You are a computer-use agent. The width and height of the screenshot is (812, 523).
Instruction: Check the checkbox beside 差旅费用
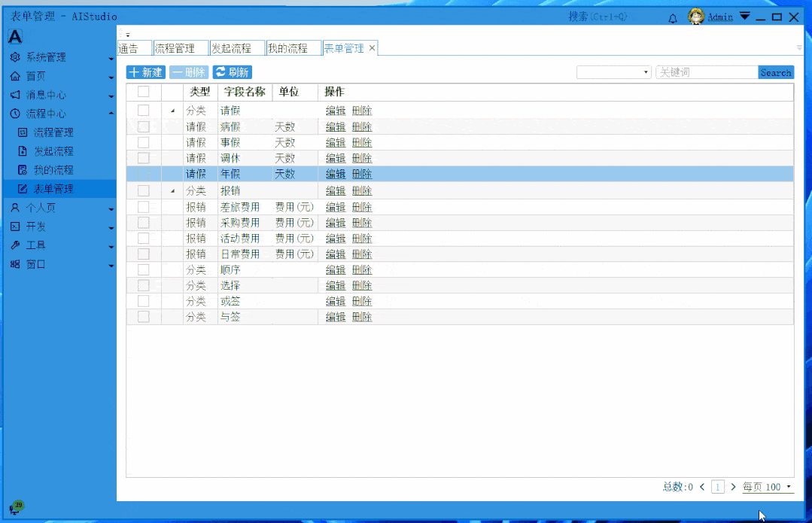pyautogui.click(x=142, y=206)
